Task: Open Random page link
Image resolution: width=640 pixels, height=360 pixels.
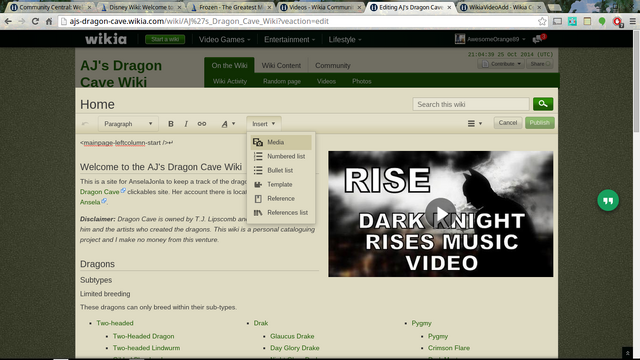Action: (282, 81)
